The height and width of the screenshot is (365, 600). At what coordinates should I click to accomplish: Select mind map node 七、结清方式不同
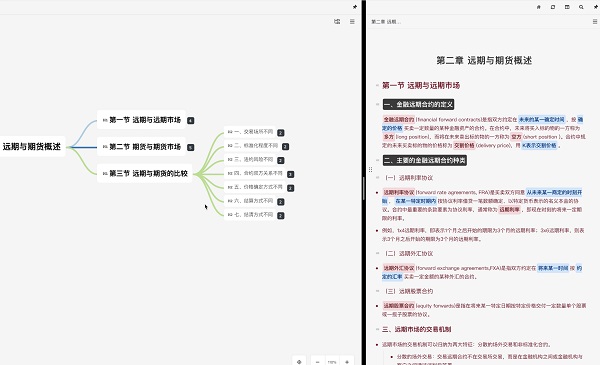[250, 215]
